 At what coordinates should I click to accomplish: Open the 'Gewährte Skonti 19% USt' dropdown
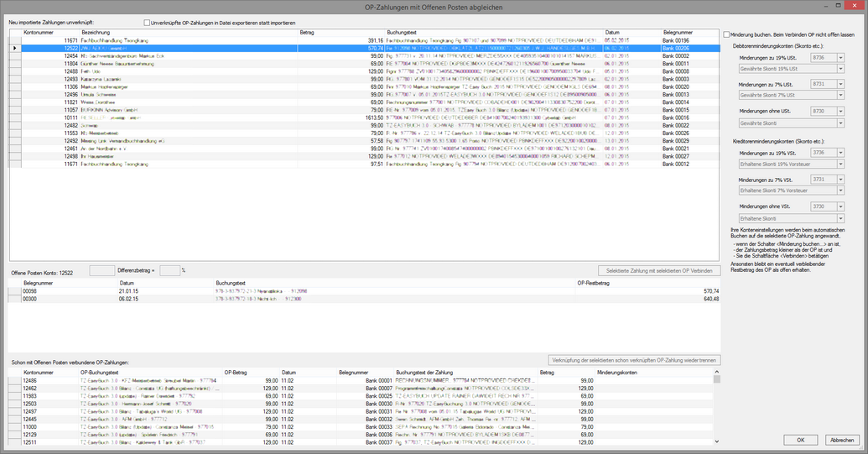(x=840, y=69)
